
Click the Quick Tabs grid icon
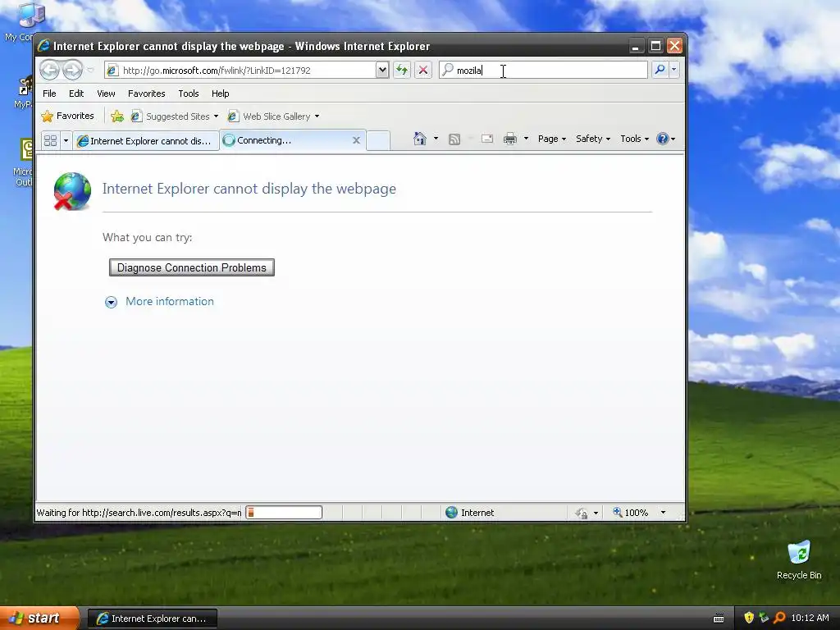(x=50, y=140)
